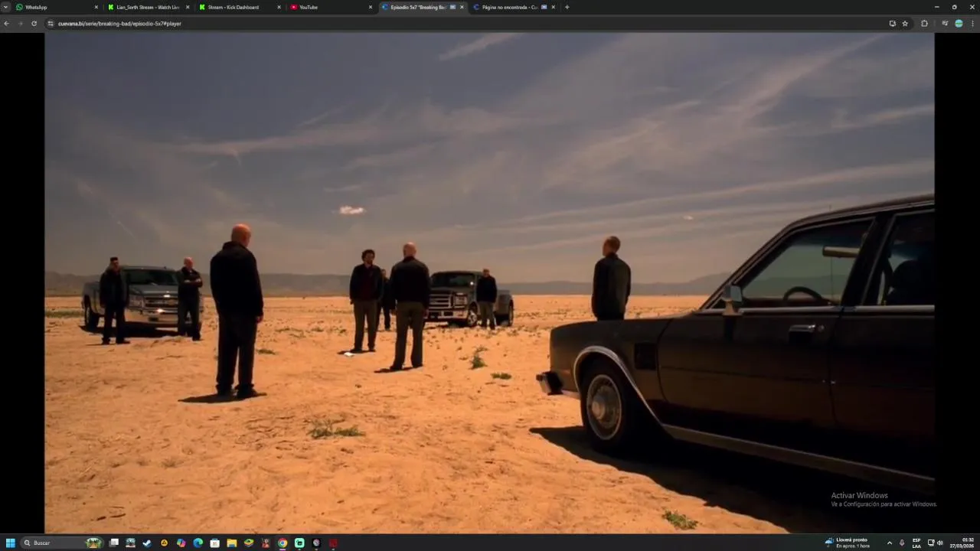Open BlueStacks from the taskbar
This screenshot has height=551, width=980.
click(249, 543)
